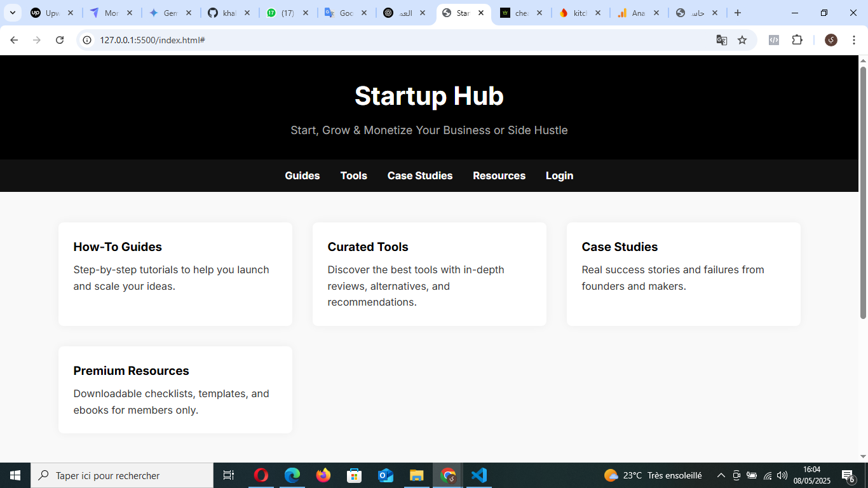Open Firefox from the taskbar
Screen dimensions: 868x488
pyautogui.click(x=323, y=475)
